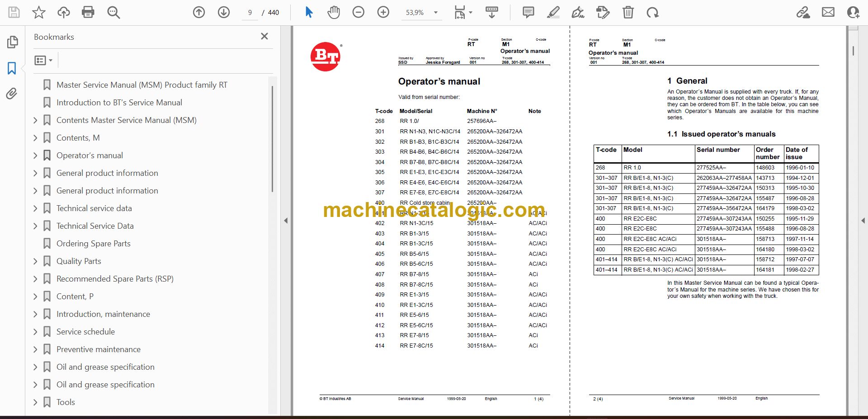
Task: Expand the Service schedule bookmark
Action: pos(35,332)
